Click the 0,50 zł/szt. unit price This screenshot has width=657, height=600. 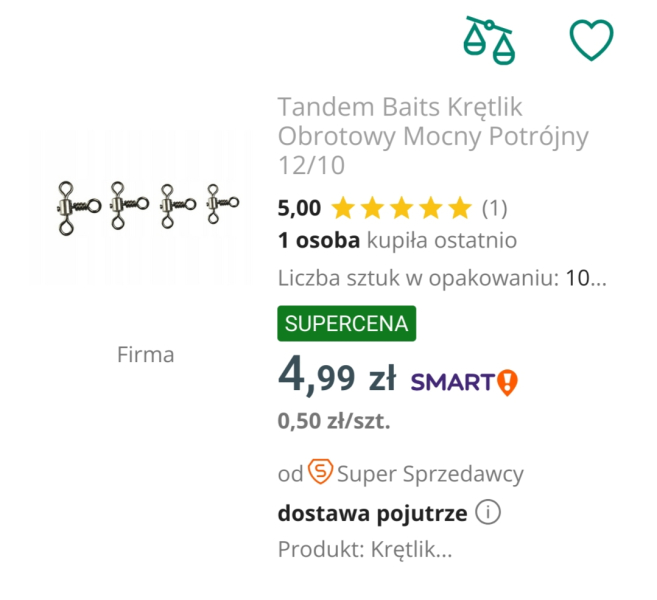click(x=333, y=421)
